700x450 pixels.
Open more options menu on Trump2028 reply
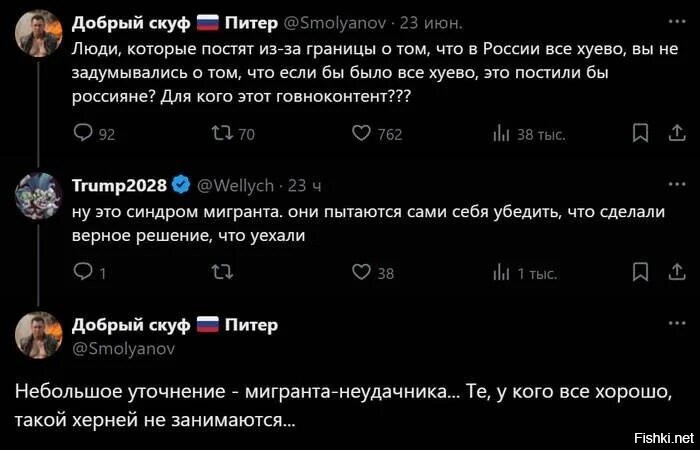point(676,184)
